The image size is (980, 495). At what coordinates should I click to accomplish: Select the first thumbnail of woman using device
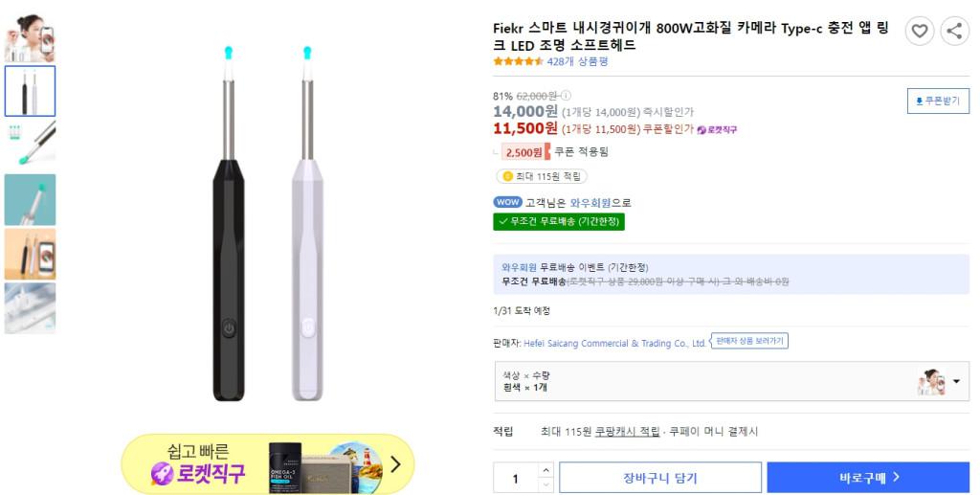pyautogui.click(x=30, y=37)
